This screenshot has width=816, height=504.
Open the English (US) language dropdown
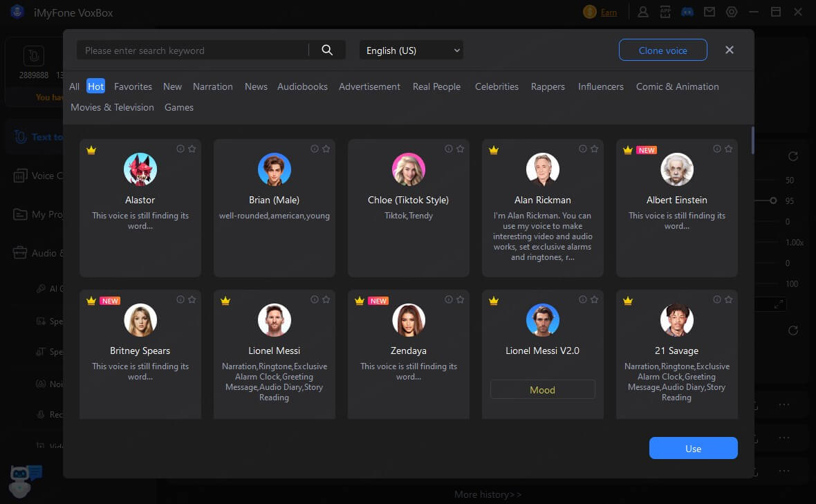(x=411, y=50)
